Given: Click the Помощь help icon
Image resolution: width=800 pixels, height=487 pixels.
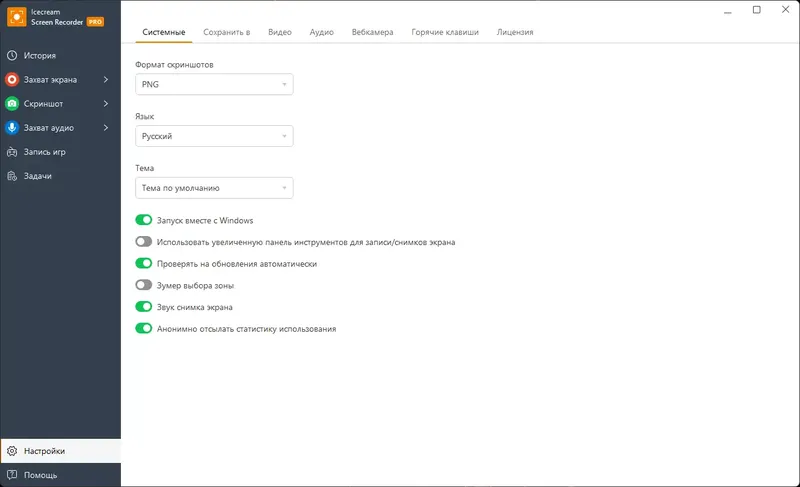Looking at the screenshot, I should [x=12, y=475].
